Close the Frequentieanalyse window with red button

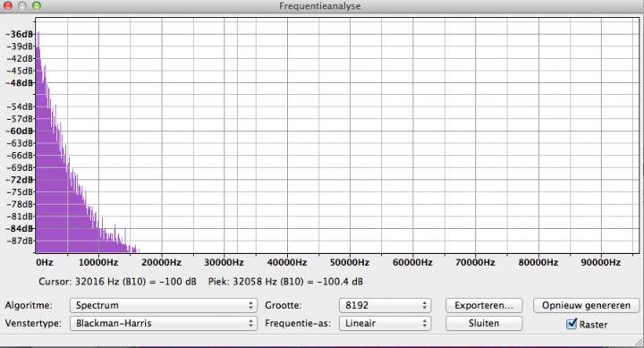[x=8, y=5]
